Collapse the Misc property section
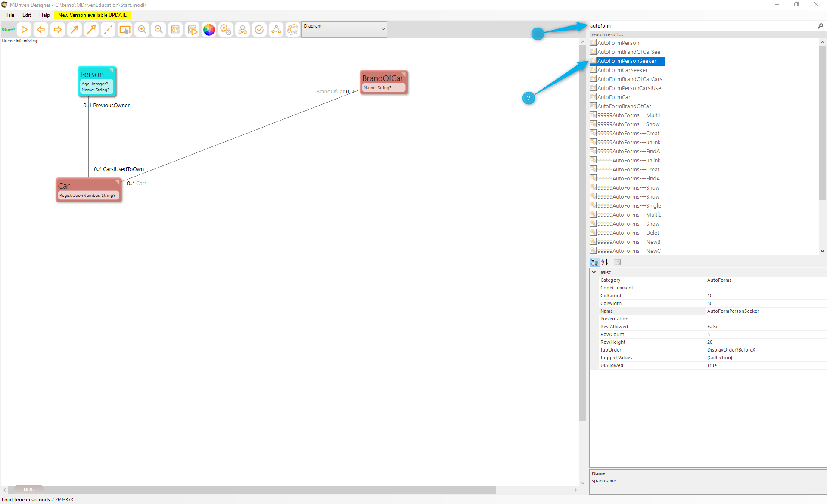The image size is (827, 504). pyautogui.click(x=594, y=272)
